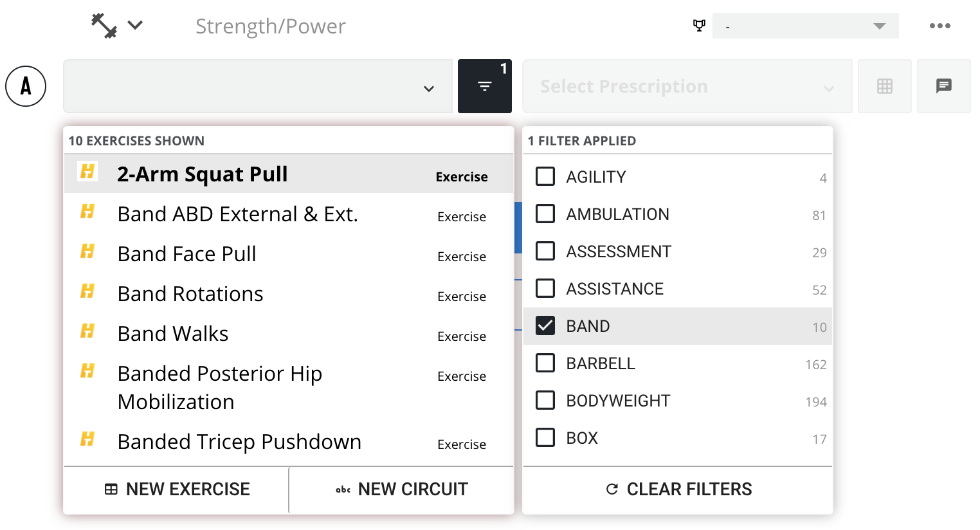Open the exercise selection dropdown field
The width and height of the screenshot is (980, 530).
tap(258, 86)
